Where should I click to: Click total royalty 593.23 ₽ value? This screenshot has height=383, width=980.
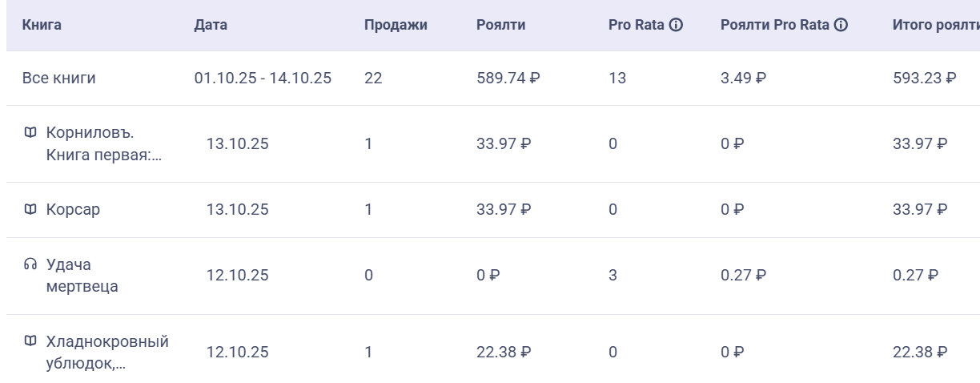[924, 79]
